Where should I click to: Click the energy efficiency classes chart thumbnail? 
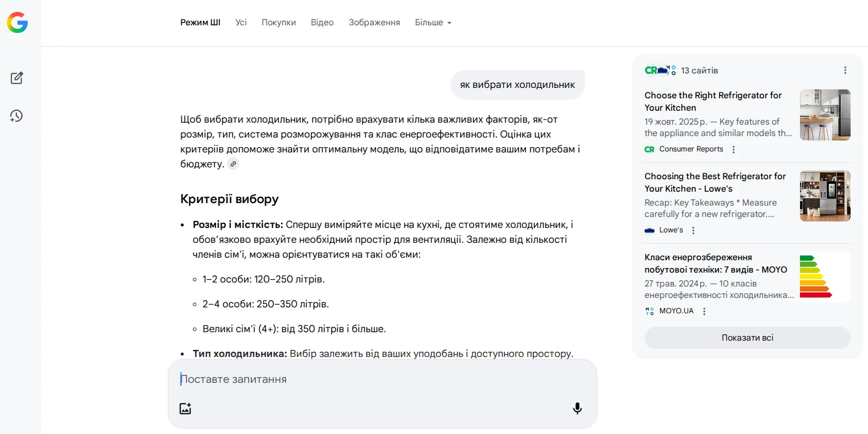click(825, 277)
